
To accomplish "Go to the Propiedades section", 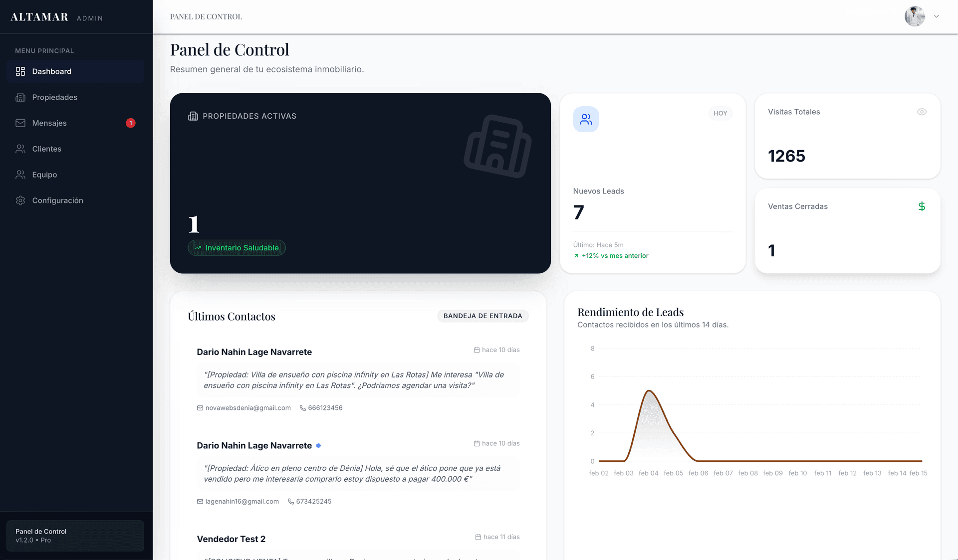I will tap(54, 97).
